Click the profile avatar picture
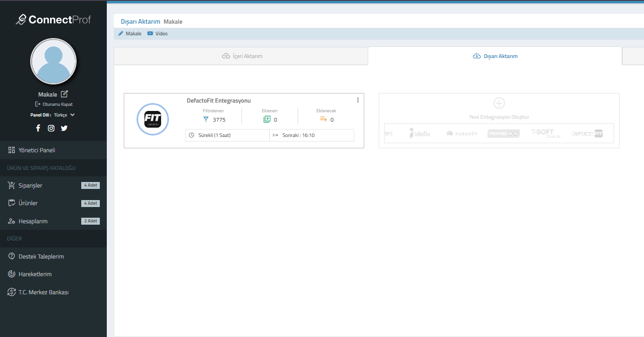The height and width of the screenshot is (337, 644). pos(53,61)
